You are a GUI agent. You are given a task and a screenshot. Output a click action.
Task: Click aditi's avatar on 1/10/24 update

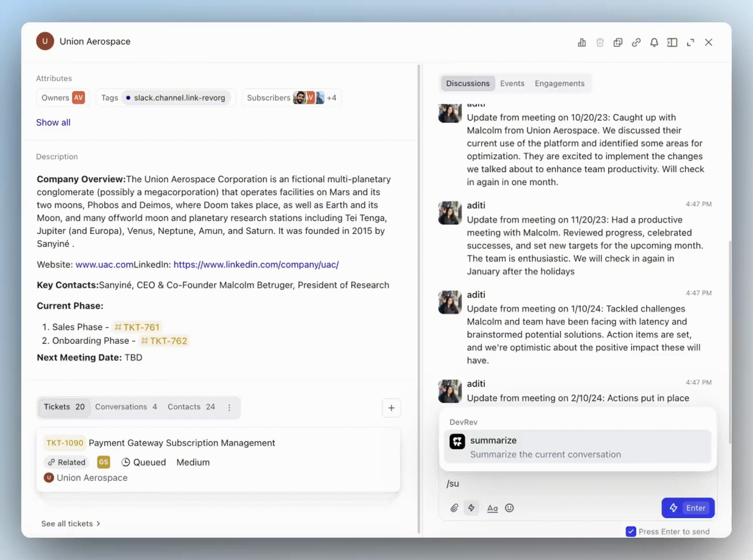(x=450, y=302)
